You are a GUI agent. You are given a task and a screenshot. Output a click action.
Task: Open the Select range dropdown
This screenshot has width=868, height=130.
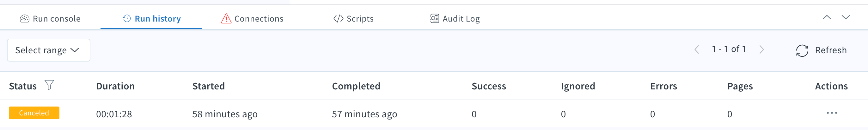(x=49, y=50)
